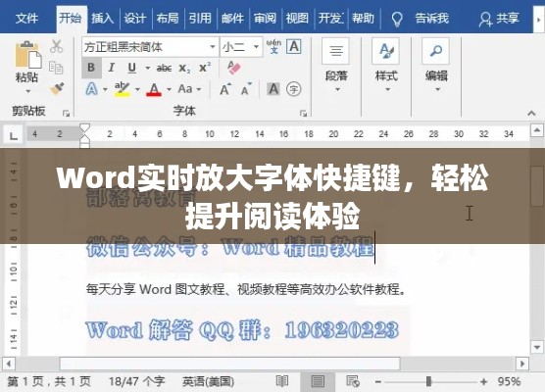
Task: Toggle Bold formatting
Action: pos(91,68)
